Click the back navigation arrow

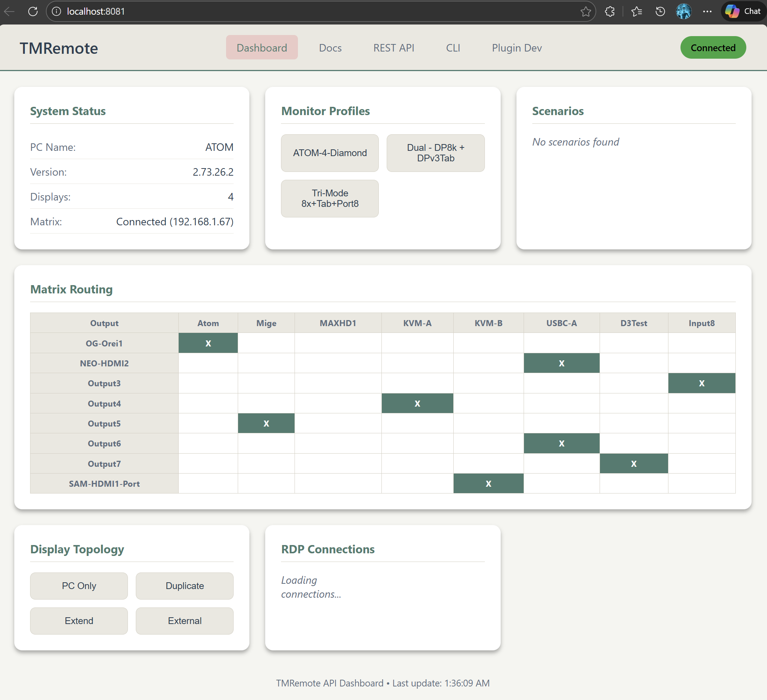click(x=8, y=11)
